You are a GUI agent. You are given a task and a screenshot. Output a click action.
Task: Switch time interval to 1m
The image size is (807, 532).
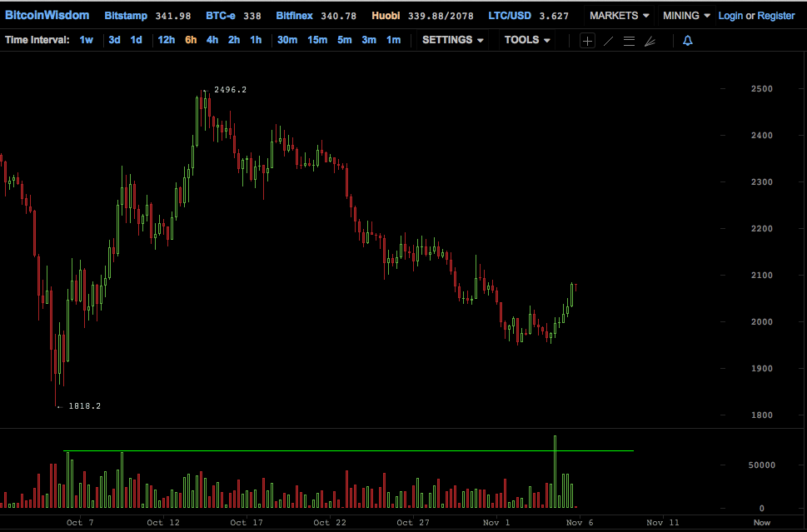point(393,40)
